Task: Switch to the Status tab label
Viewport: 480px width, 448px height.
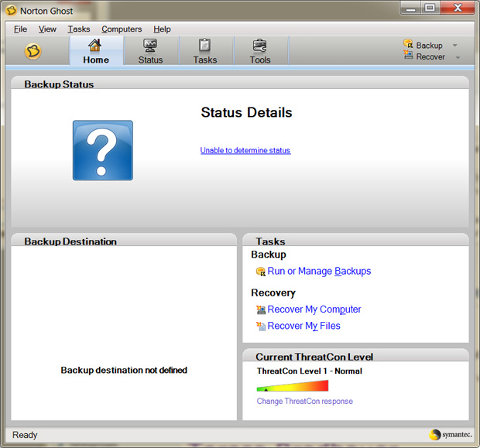Action: point(150,60)
